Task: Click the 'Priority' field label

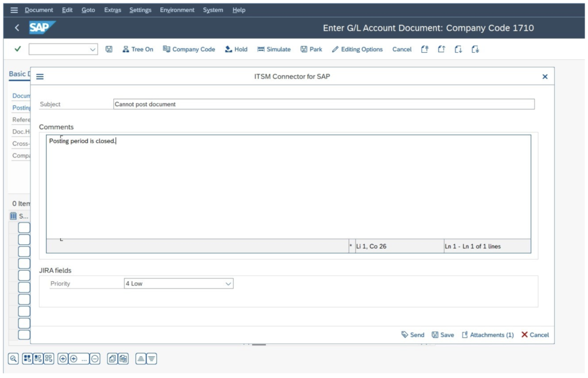Action: click(x=60, y=283)
